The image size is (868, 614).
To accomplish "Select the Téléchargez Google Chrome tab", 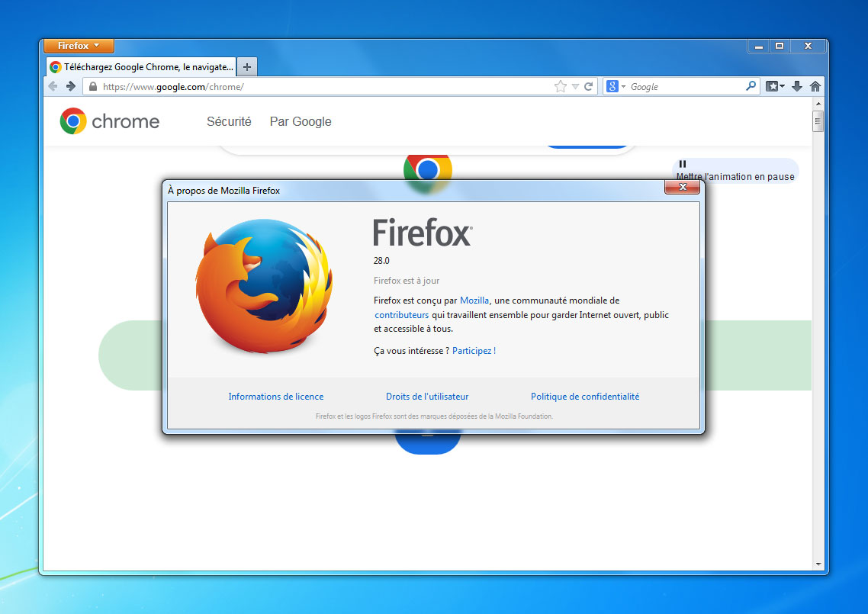I will click(x=141, y=67).
